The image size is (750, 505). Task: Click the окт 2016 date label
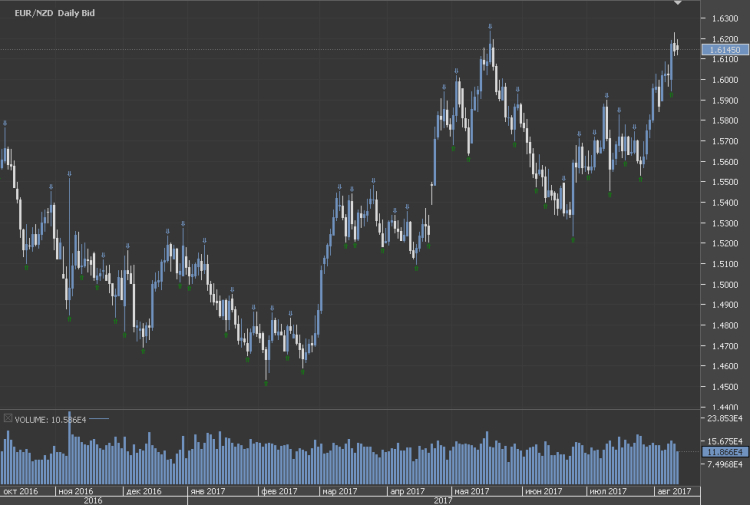tap(21, 491)
